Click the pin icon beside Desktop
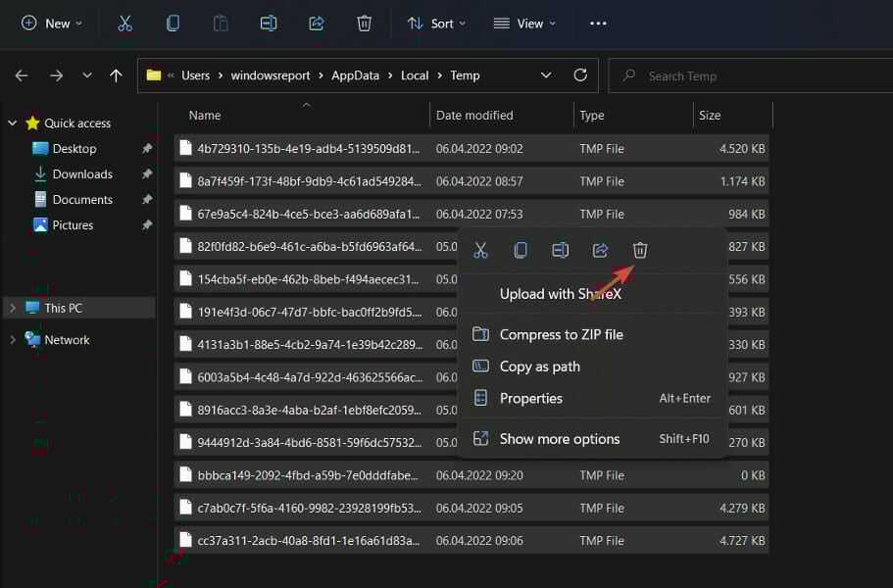The image size is (893, 588). pos(147,149)
